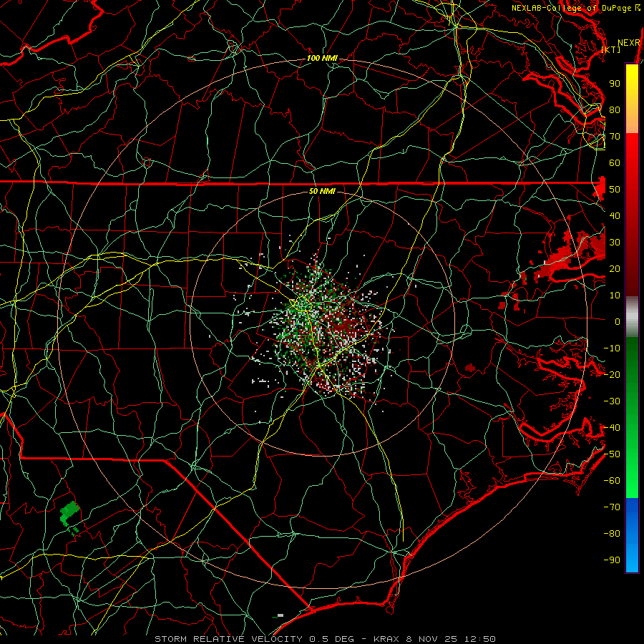Click the "8 NOV 25" date in caption
The image size is (644, 644).
click(x=432, y=639)
